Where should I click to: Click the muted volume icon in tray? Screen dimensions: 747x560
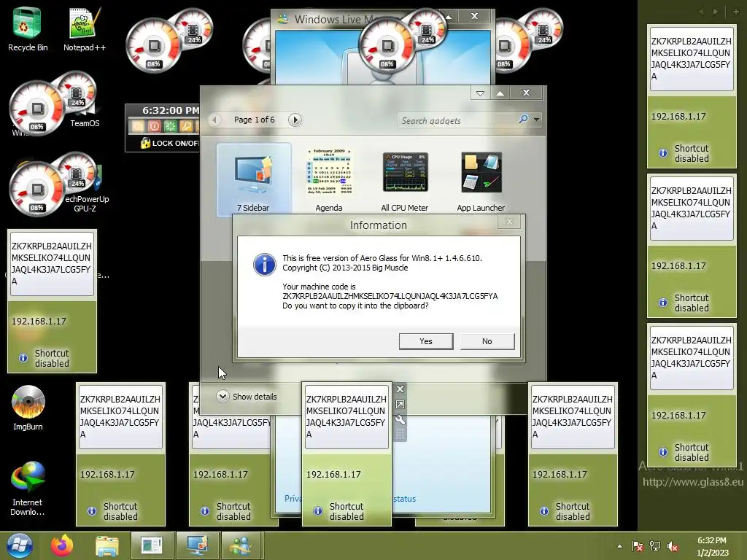click(x=673, y=546)
